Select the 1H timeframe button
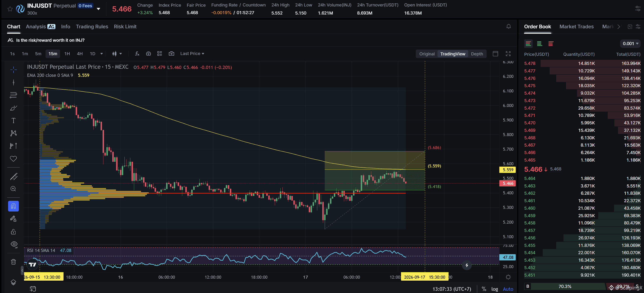 coord(67,54)
